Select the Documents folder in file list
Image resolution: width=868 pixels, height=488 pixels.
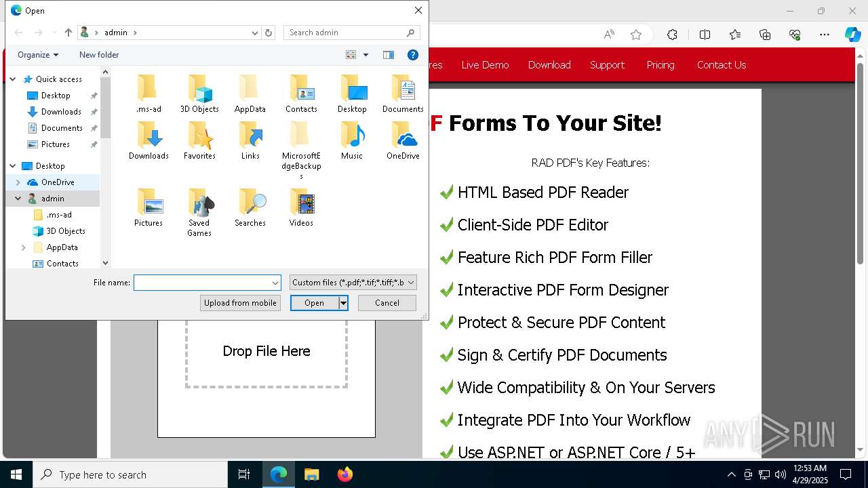(x=403, y=94)
